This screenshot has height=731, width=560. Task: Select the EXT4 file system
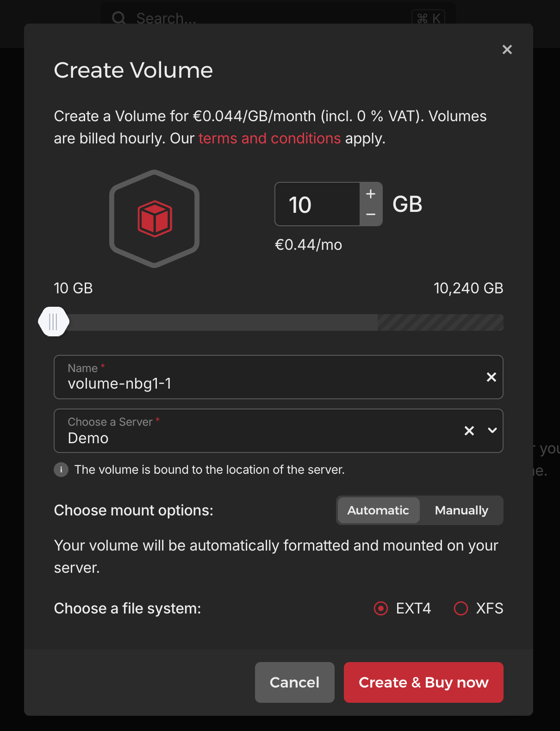[x=381, y=608]
